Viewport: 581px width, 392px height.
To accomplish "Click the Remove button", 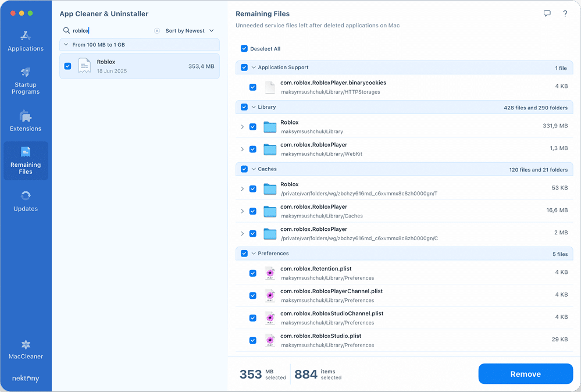I will point(525,374).
